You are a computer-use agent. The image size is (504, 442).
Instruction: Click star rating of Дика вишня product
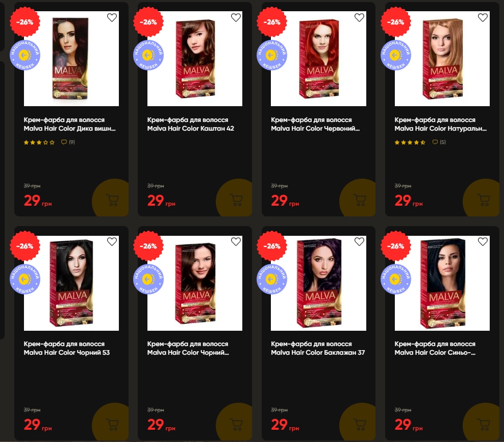pyautogui.click(x=39, y=142)
